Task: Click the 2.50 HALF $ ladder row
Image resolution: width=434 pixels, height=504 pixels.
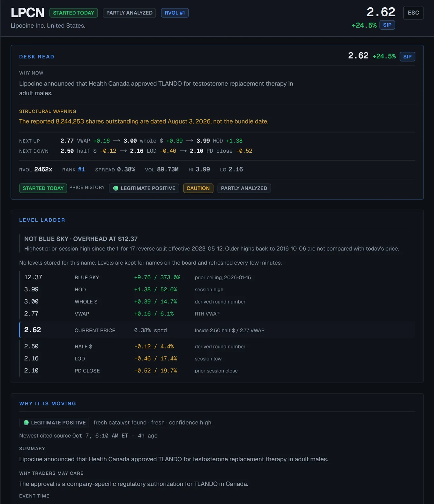Action: pyautogui.click(x=217, y=347)
